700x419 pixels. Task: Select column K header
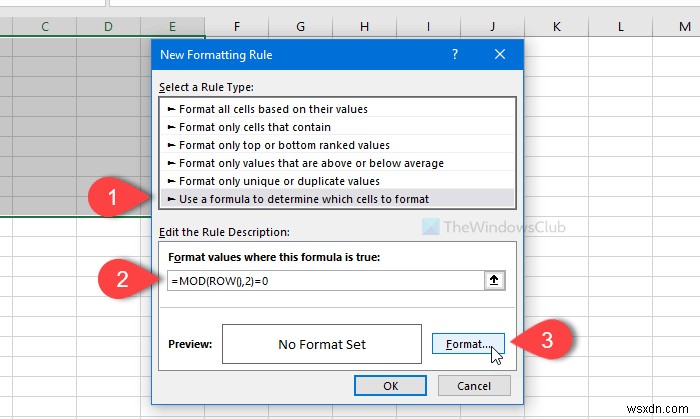tap(557, 27)
